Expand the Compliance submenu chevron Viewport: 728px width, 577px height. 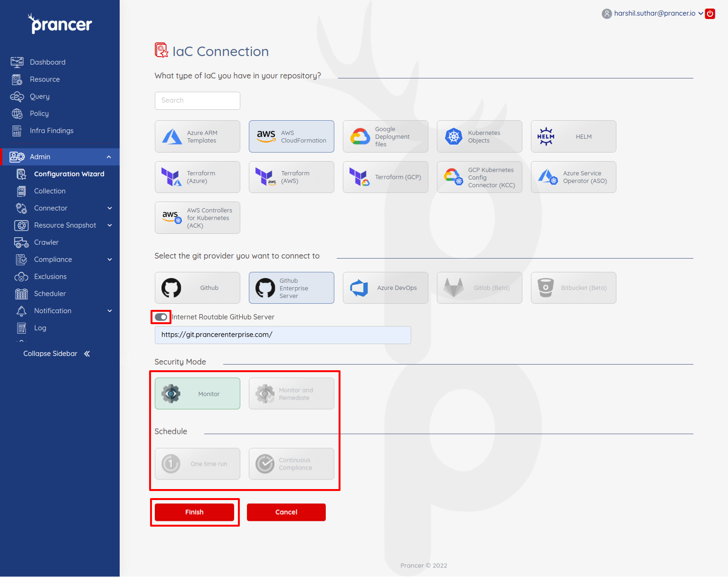pos(110,260)
